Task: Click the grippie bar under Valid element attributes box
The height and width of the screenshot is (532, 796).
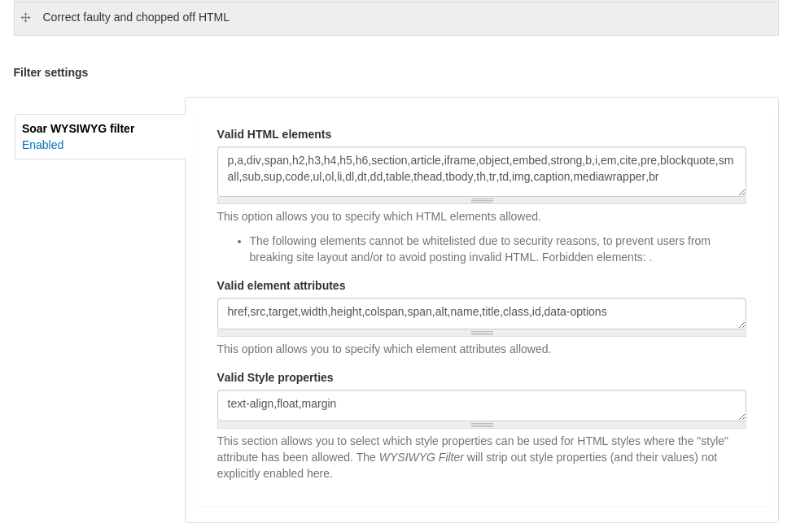Action: (481, 334)
